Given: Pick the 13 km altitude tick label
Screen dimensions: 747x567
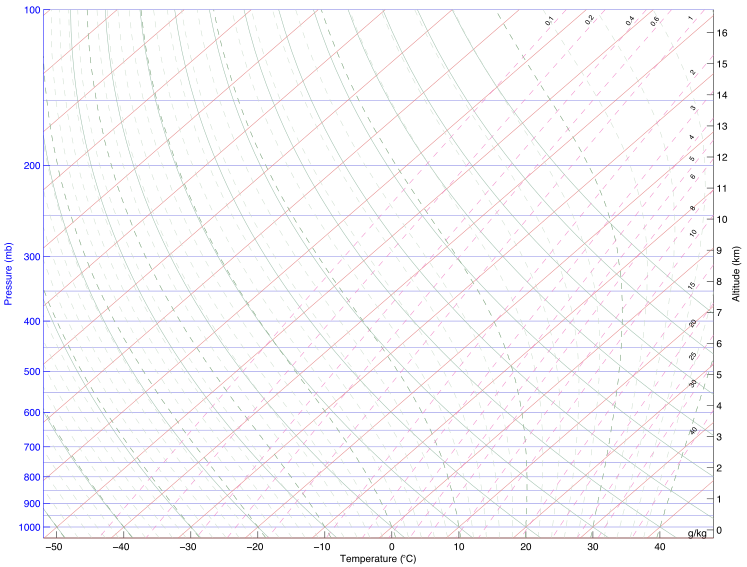Looking at the screenshot, I should [x=722, y=126].
